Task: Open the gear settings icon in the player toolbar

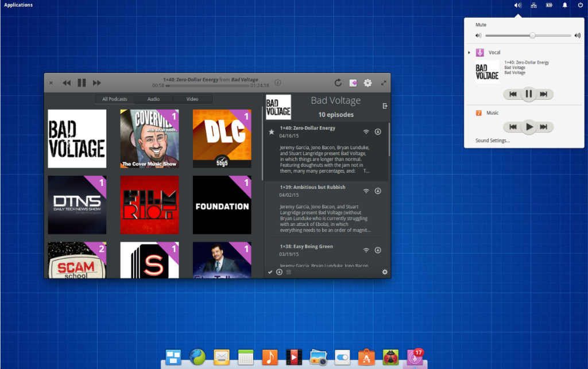Action: pyautogui.click(x=367, y=83)
